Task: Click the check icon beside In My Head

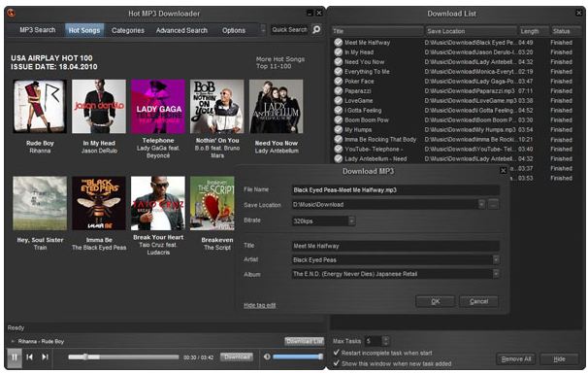Action: (339, 52)
